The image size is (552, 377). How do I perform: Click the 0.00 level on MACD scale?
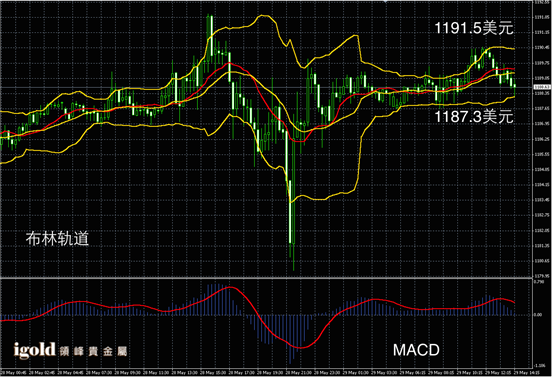click(538, 315)
